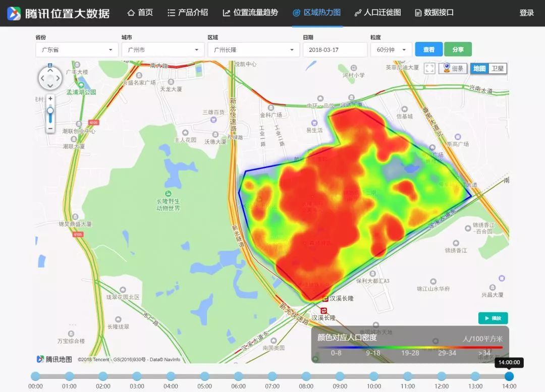Expand the 省份 广东省 dropdown
Image resolution: width=545 pixels, height=392 pixels.
tap(77, 50)
